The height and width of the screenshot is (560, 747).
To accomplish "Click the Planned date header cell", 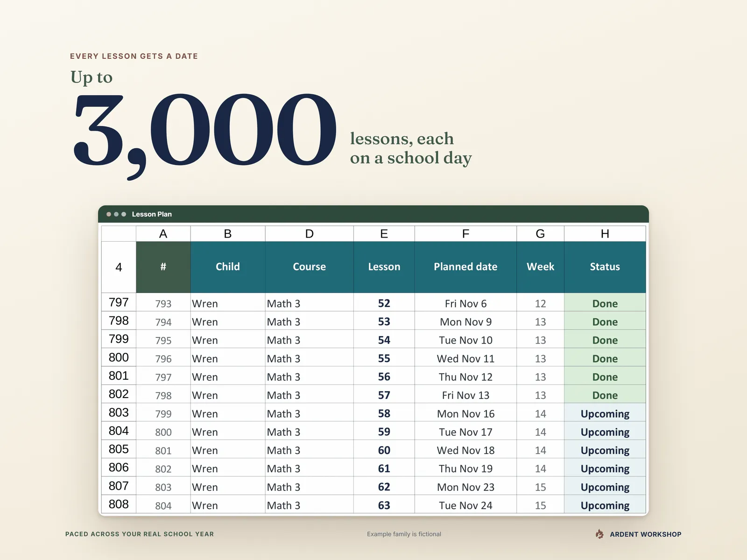I will pos(465,267).
